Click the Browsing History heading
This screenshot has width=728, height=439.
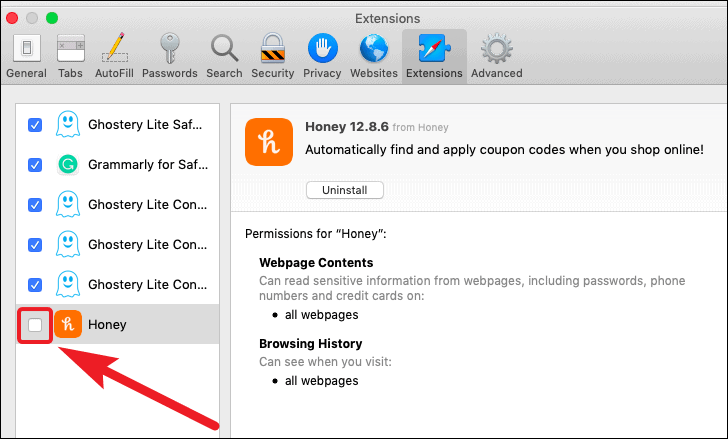coord(311,343)
